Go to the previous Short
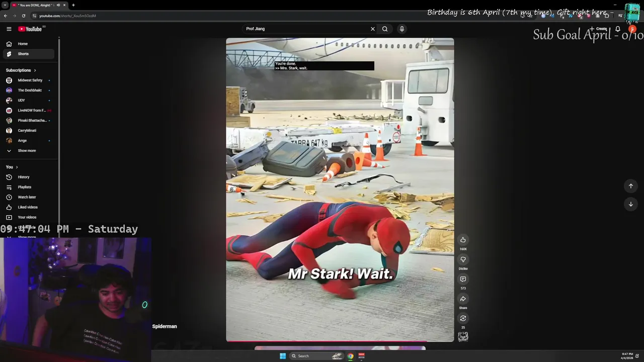Screen dimensions: 644x362 (630, 186)
